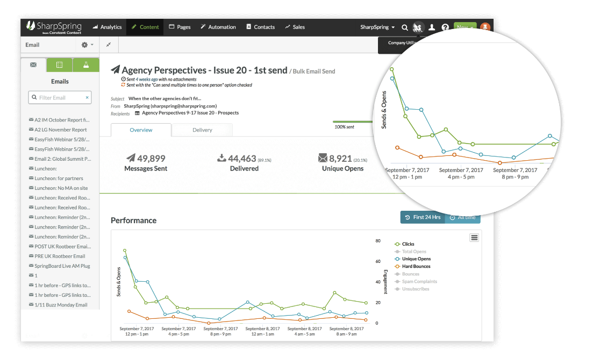Click the user profile icon

431,27
